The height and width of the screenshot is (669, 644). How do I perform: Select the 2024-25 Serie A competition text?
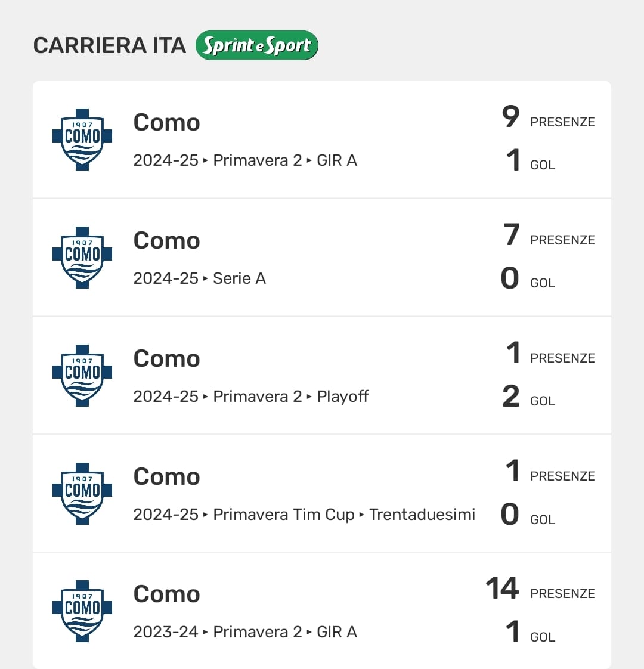[199, 278]
